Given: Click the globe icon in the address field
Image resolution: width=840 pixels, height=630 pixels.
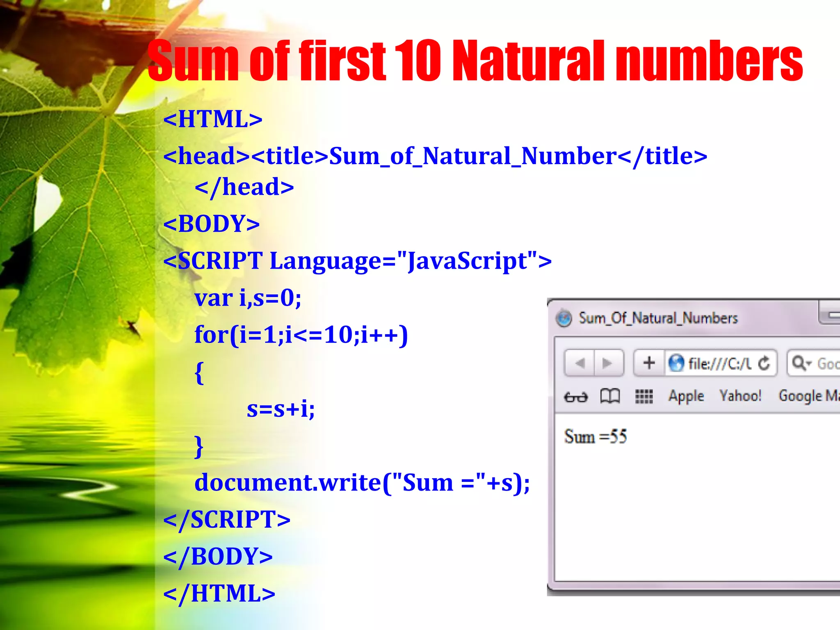Looking at the screenshot, I should (676, 363).
